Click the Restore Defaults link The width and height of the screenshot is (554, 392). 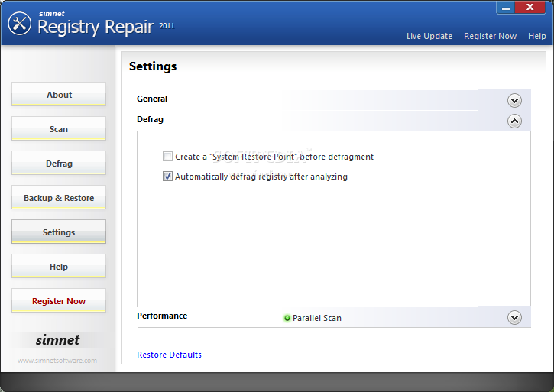(x=169, y=355)
